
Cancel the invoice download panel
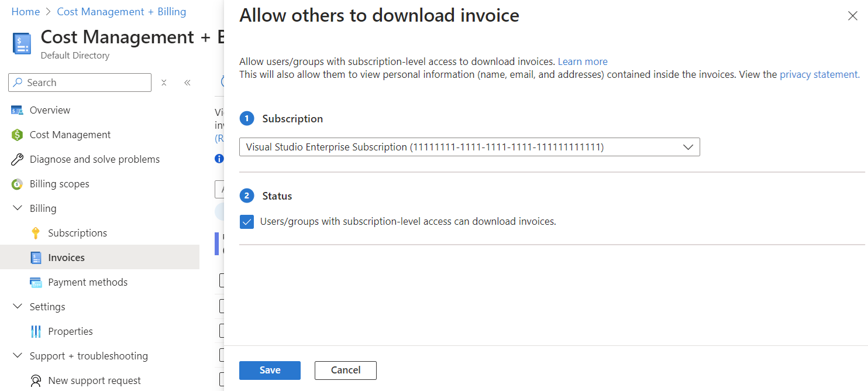tap(345, 371)
